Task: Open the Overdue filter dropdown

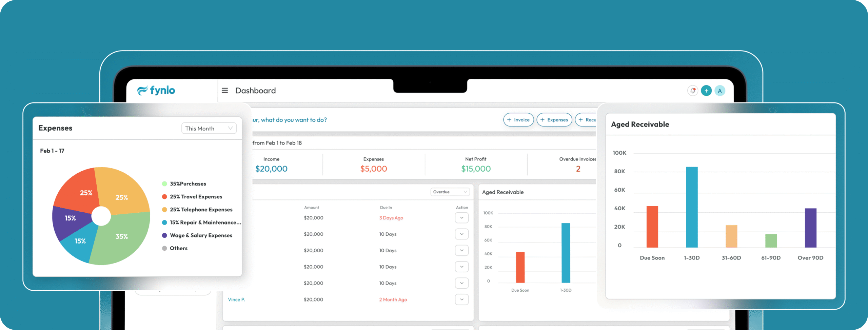Action: 450,192
